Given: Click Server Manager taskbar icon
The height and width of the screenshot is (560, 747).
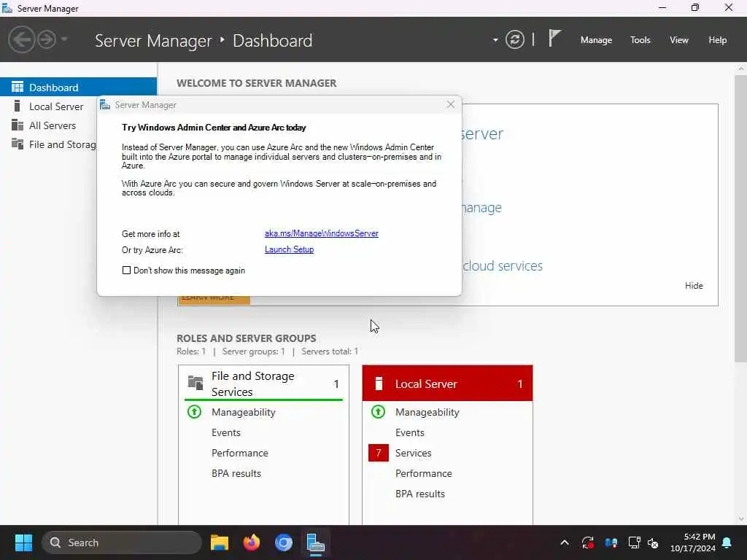Looking at the screenshot, I should [x=315, y=542].
